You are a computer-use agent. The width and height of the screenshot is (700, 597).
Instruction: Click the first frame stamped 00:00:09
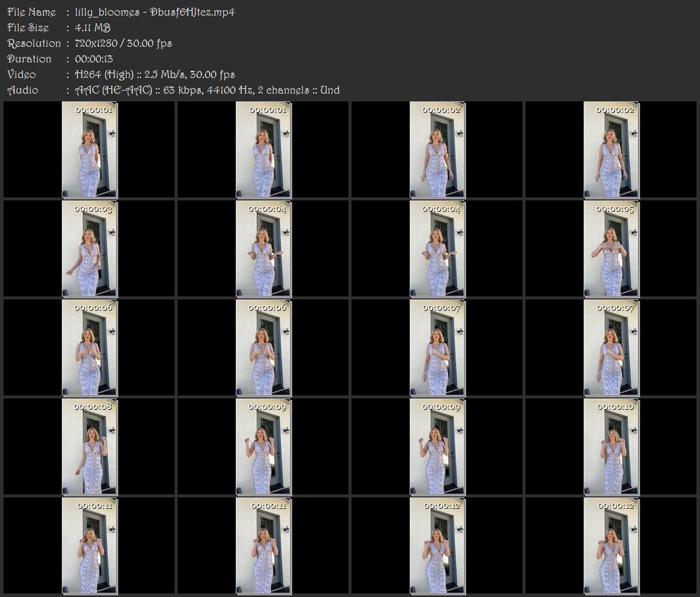pos(263,447)
